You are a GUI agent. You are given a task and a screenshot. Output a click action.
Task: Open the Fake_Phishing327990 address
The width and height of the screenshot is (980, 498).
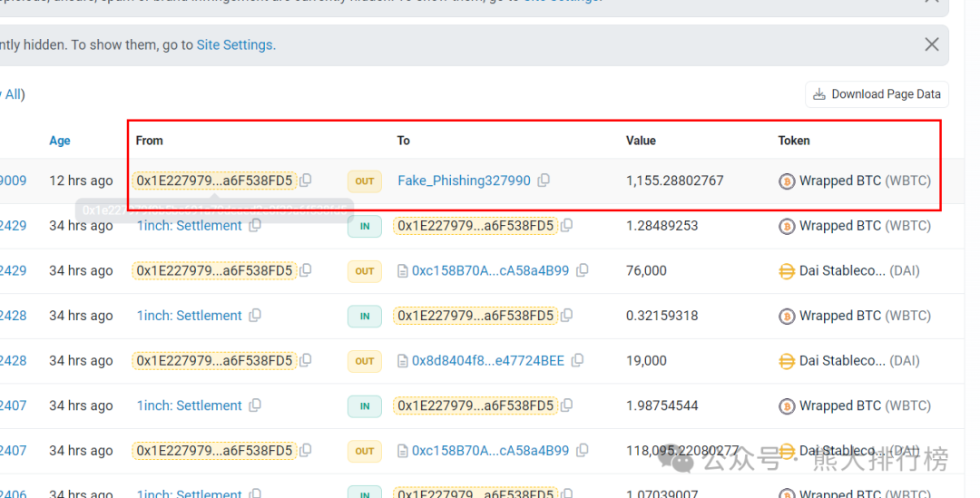[x=465, y=181]
